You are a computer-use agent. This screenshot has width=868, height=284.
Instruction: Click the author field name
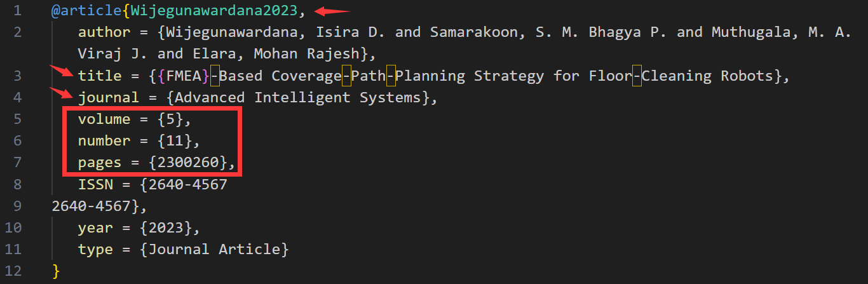pyautogui.click(x=104, y=32)
